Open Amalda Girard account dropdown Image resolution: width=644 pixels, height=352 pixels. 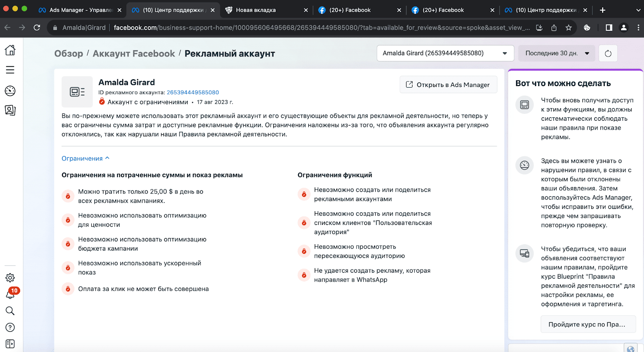pyautogui.click(x=445, y=53)
